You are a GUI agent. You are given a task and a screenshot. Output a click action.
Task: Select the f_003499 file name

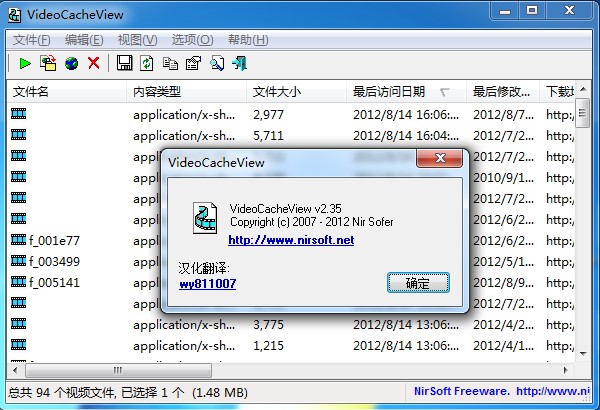(x=54, y=261)
